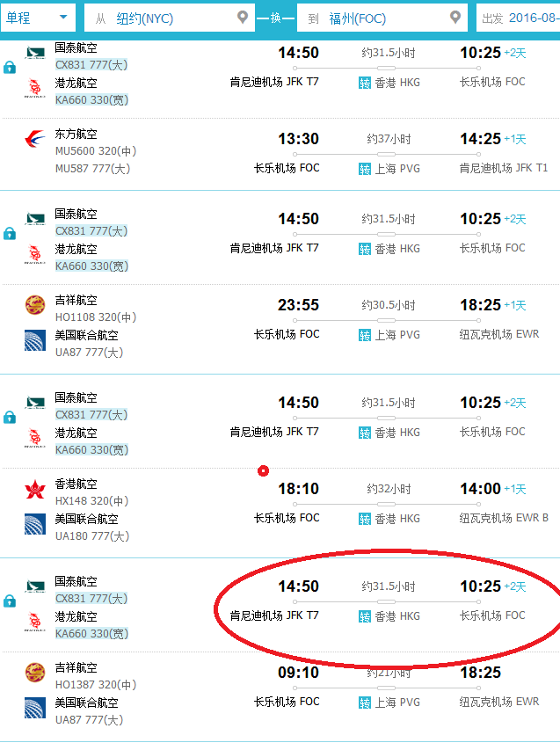Open the 单程 trip type dropdown

(39, 15)
